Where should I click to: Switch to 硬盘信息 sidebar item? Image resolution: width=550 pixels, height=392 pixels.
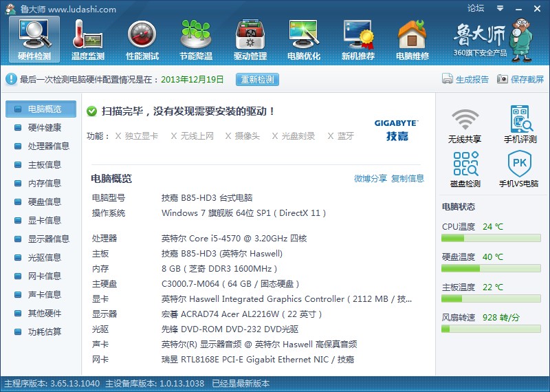pos(44,202)
